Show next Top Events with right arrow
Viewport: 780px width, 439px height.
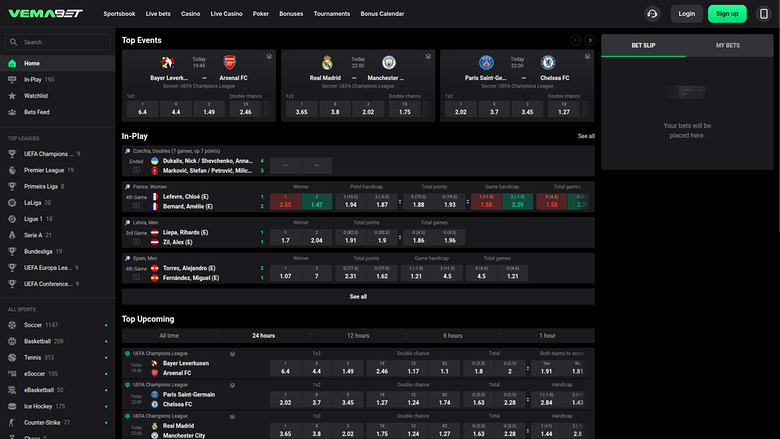pos(589,40)
